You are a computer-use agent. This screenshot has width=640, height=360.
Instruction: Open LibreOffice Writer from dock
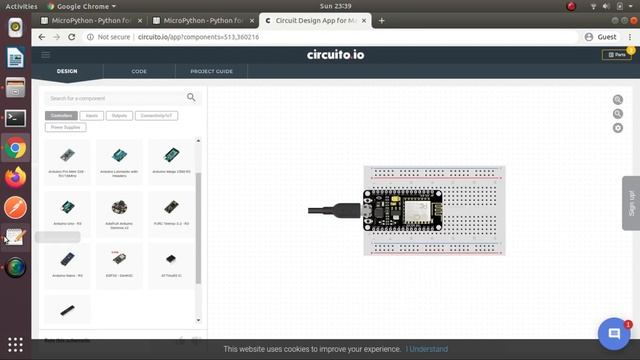[16, 58]
